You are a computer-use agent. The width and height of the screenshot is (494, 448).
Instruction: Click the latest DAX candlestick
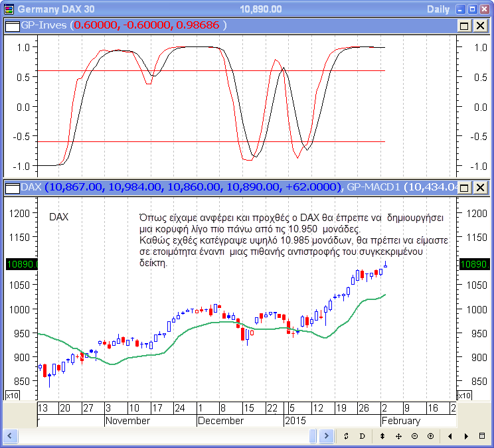(385, 265)
